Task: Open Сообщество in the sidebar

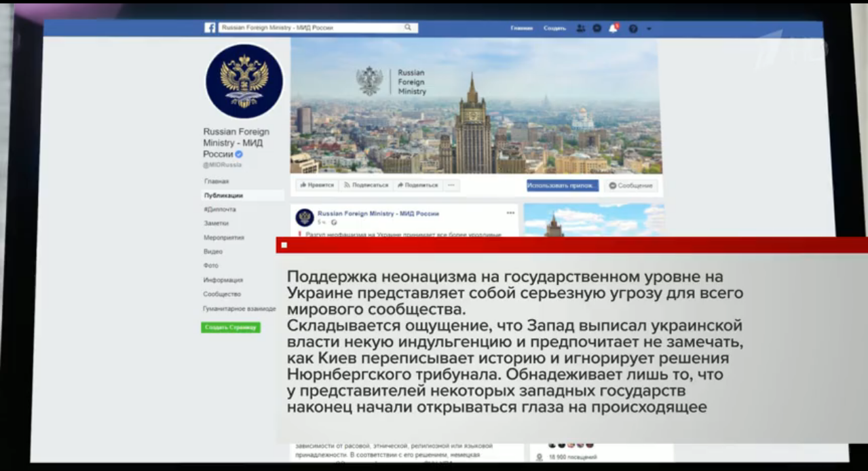Action: coord(222,294)
